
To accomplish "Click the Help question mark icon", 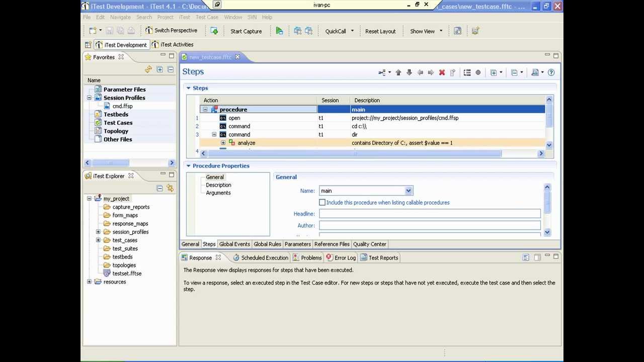I will [x=551, y=72].
